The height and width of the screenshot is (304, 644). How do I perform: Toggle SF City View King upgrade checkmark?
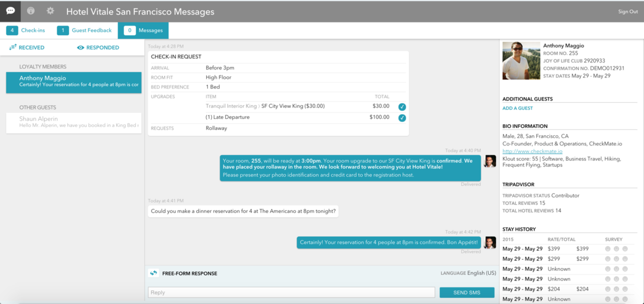[402, 107]
